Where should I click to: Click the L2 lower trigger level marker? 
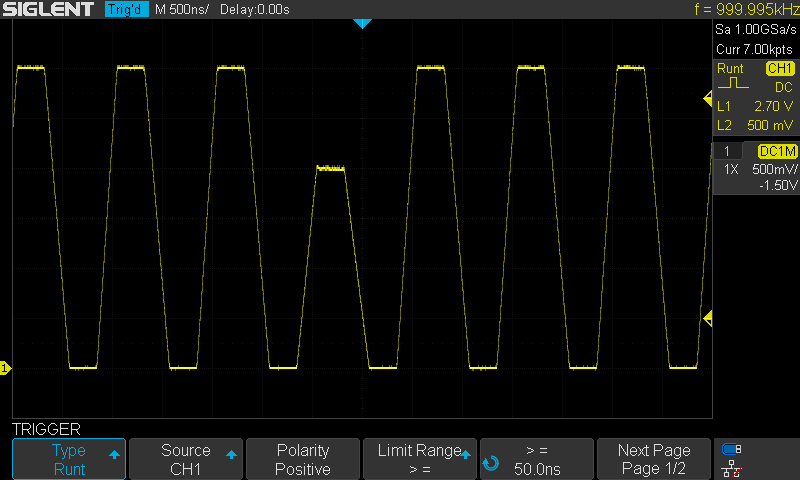coord(708,319)
